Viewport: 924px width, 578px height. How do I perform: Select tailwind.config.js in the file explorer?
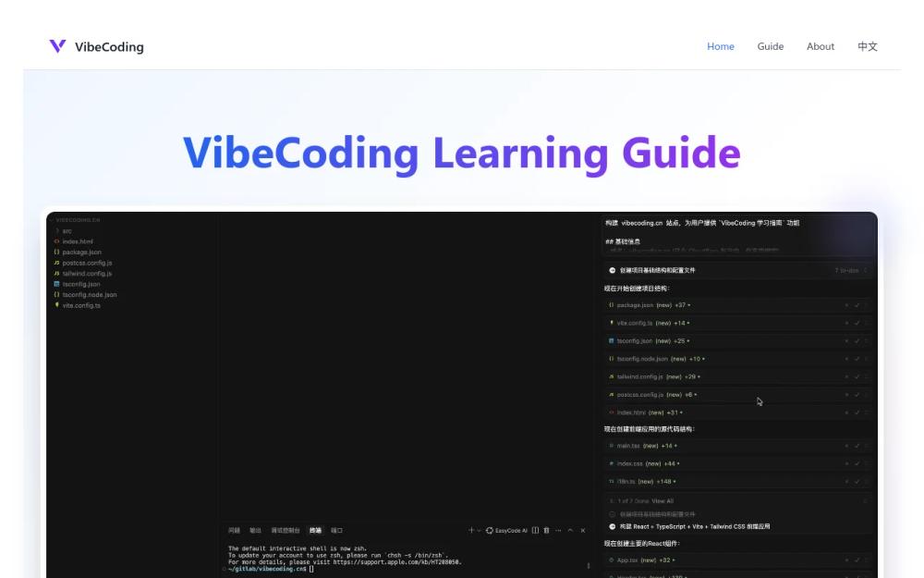coord(87,273)
